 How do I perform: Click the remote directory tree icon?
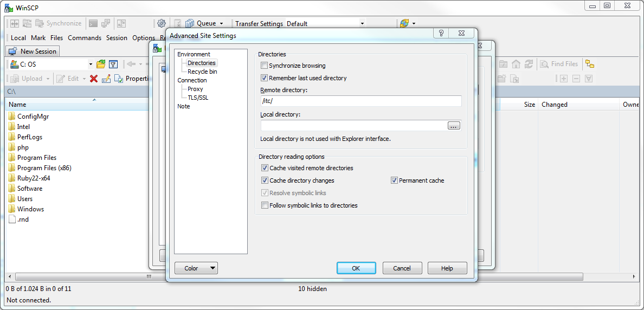coord(589,64)
